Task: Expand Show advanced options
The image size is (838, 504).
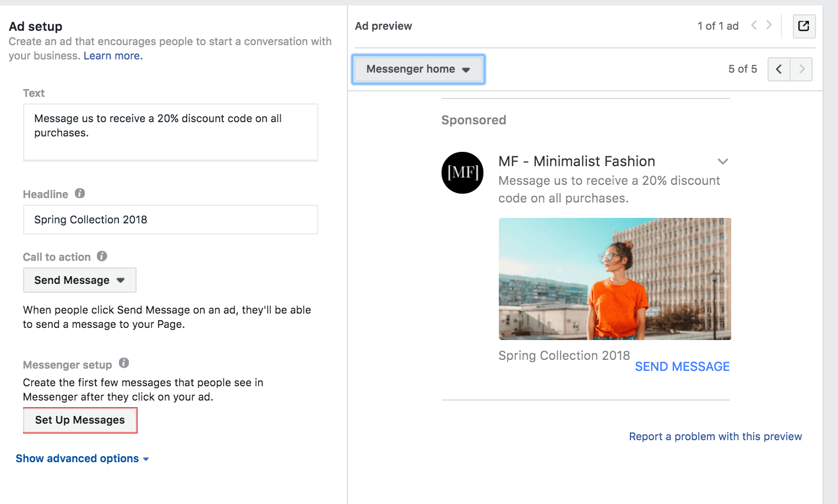Action: (x=82, y=459)
